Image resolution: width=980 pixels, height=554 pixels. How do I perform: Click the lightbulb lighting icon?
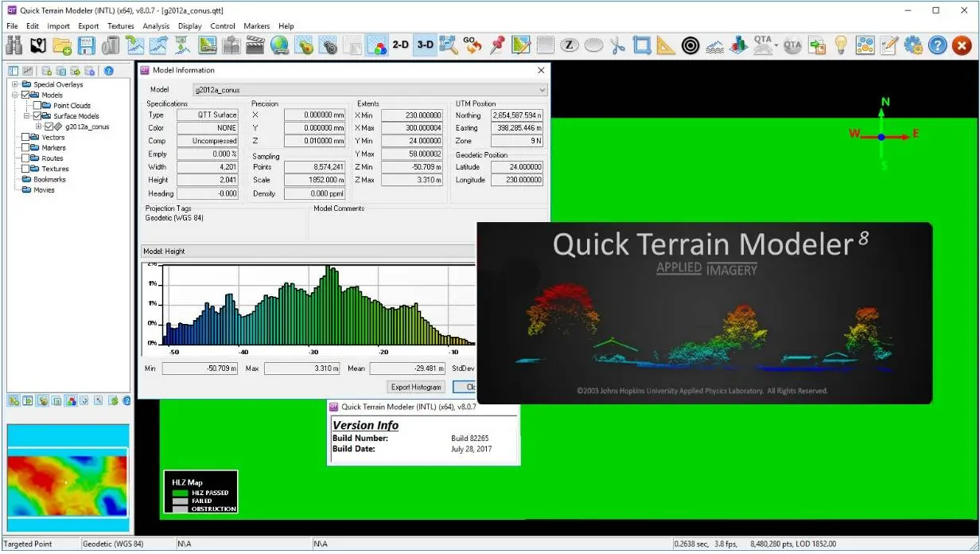pyautogui.click(x=840, y=45)
